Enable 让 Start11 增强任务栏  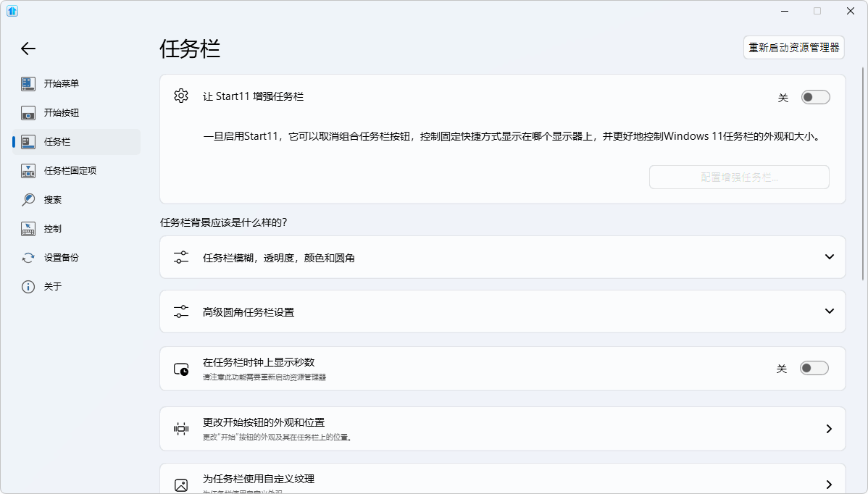[815, 96]
